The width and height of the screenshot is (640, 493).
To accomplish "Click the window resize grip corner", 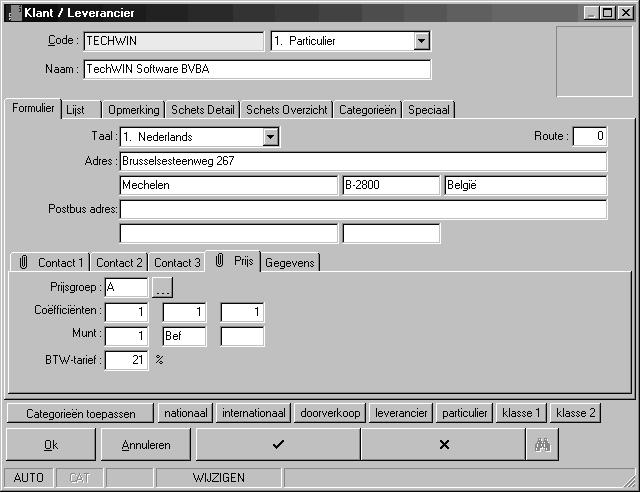I will (x=629, y=480).
